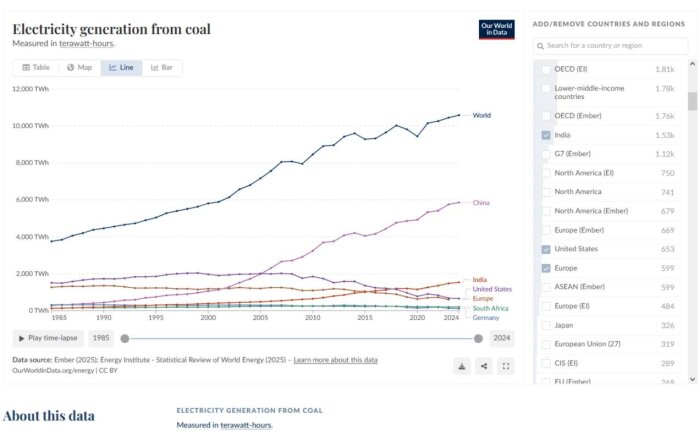Screen dimensions: 700x442
Task: Tick the North America checkbox
Action: pyautogui.click(x=546, y=191)
